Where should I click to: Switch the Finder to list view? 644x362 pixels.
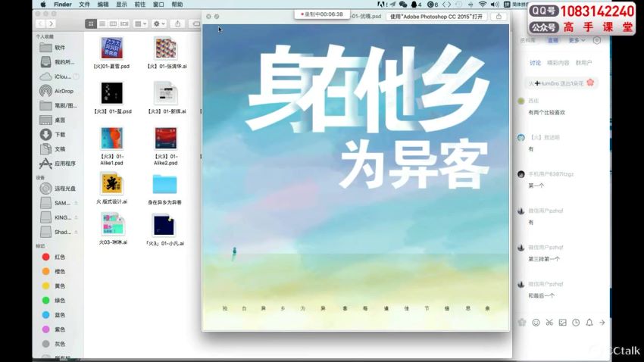click(102, 23)
